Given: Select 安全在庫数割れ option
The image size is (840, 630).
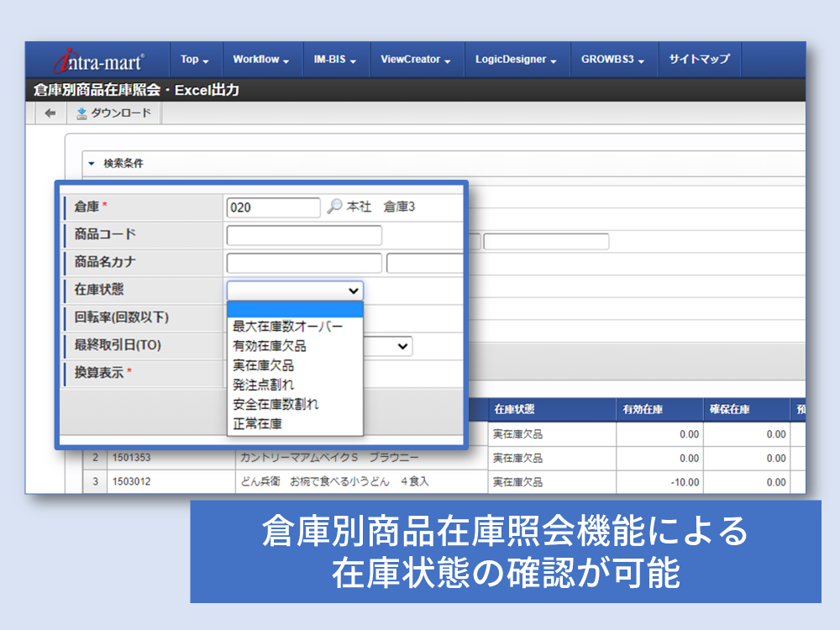Looking at the screenshot, I should (276, 404).
